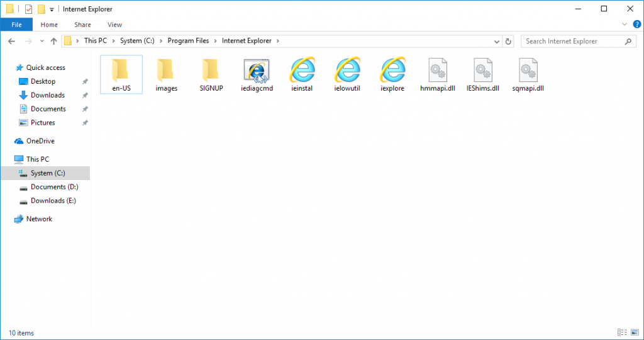Click the Back navigation arrow
Image resolution: width=644 pixels, height=340 pixels.
[x=11, y=41]
